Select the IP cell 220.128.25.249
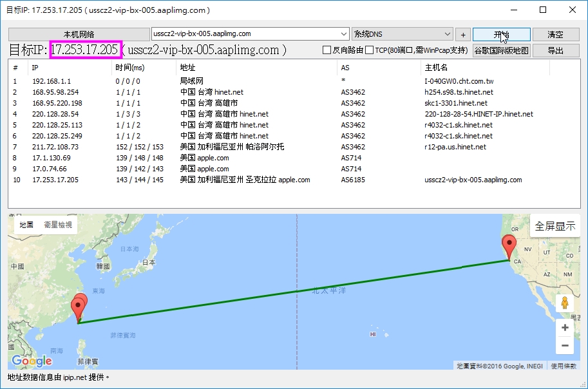Viewport: 588px width, 389px height. coord(57,136)
